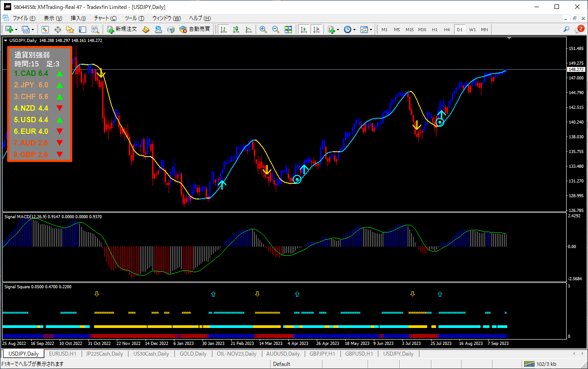Click the triangle beside USDJPY,Daily chart title
The height and width of the screenshot is (369, 588).
[x=5, y=40]
